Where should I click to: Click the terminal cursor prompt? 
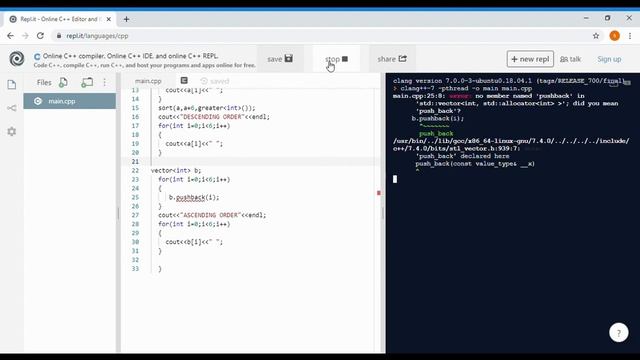(x=395, y=179)
